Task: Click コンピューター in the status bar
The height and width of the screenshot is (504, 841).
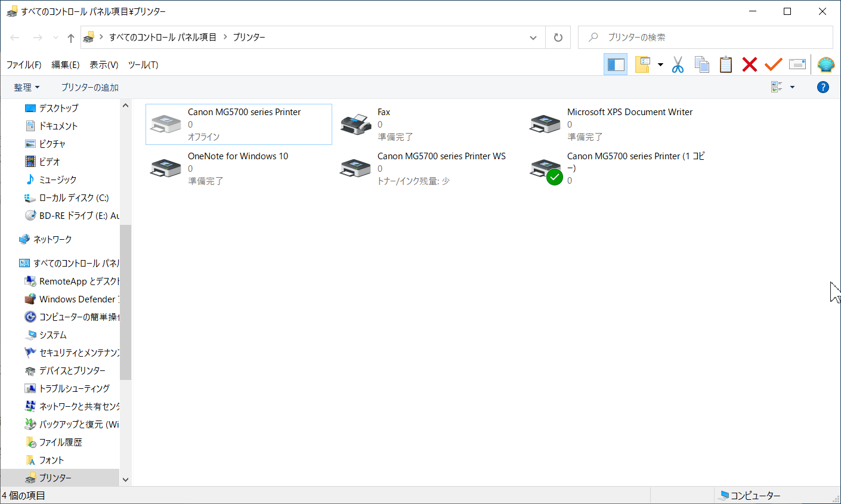Action: [x=750, y=496]
